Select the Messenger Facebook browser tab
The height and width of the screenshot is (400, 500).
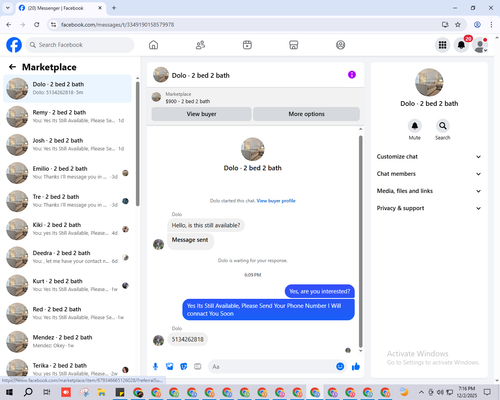pyautogui.click(x=60, y=8)
